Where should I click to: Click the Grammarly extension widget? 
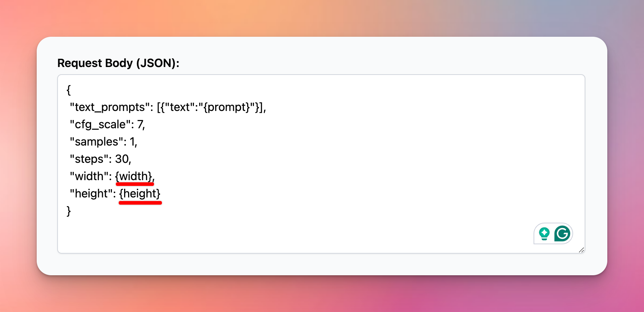[553, 233]
